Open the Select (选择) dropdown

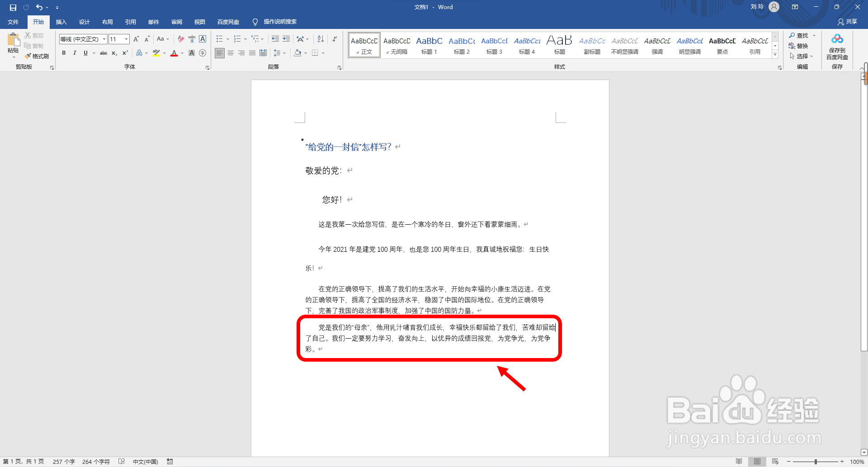[x=801, y=56]
